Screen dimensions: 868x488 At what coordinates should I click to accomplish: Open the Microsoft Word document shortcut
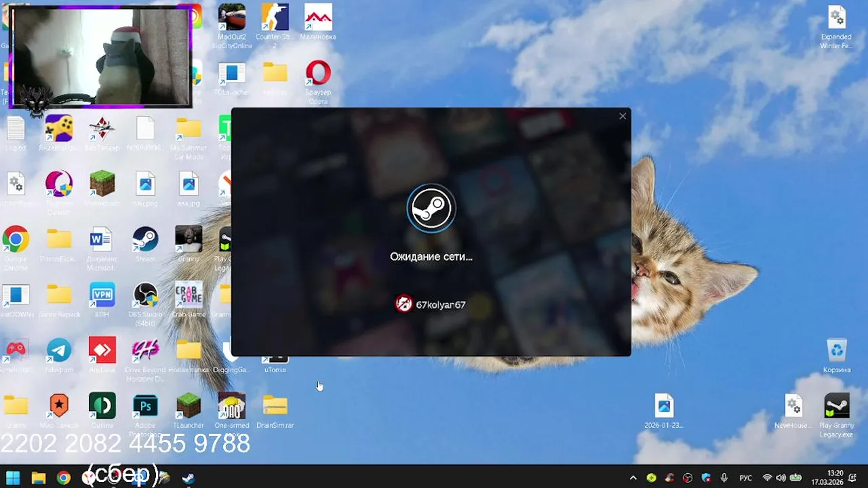(x=102, y=249)
